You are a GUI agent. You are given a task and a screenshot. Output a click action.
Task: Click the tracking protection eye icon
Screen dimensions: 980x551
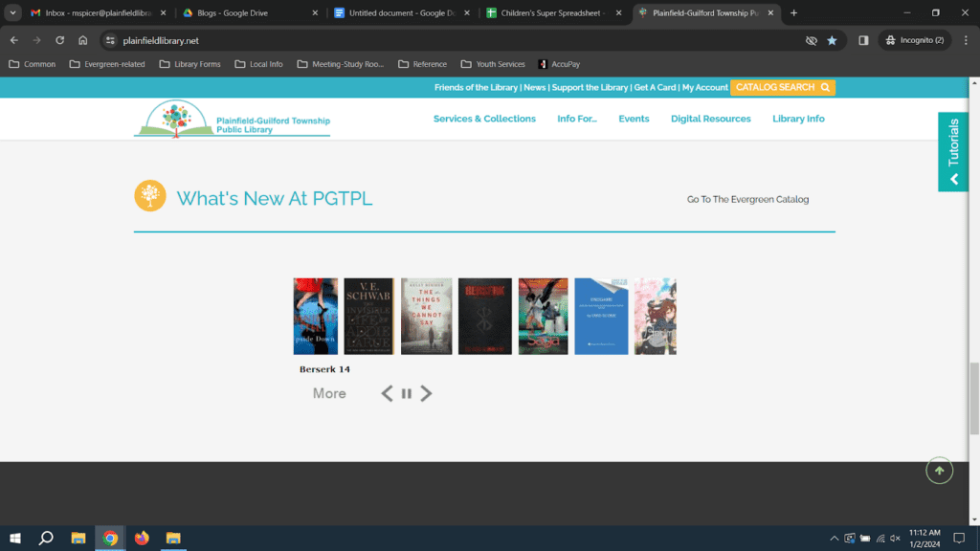pyautogui.click(x=812, y=40)
